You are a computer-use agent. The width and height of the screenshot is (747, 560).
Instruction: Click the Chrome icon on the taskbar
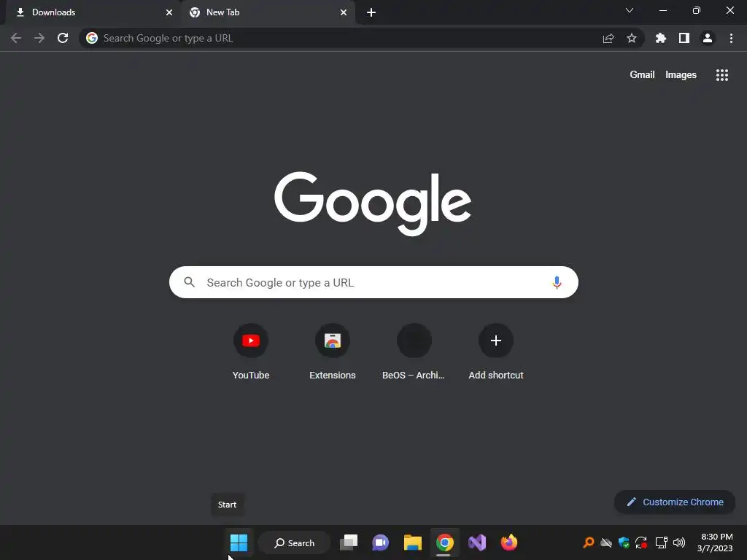(x=444, y=542)
